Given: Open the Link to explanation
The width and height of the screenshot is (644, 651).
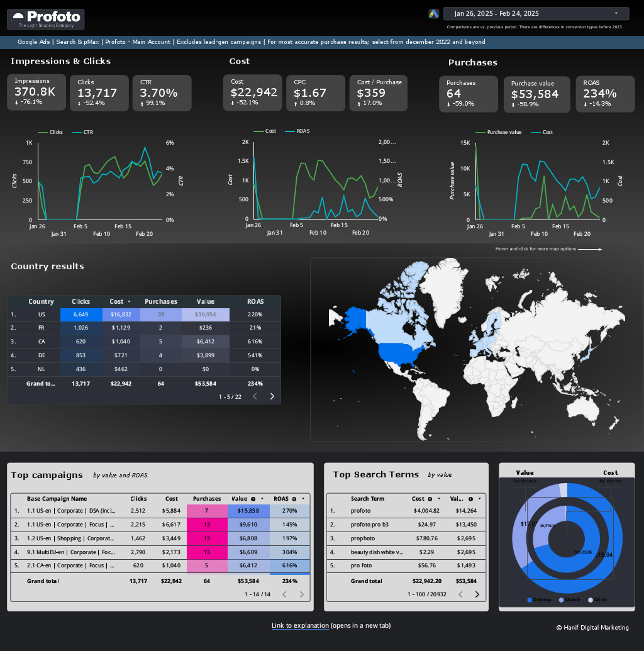Looking at the screenshot, I should click(x=300, y=626).
